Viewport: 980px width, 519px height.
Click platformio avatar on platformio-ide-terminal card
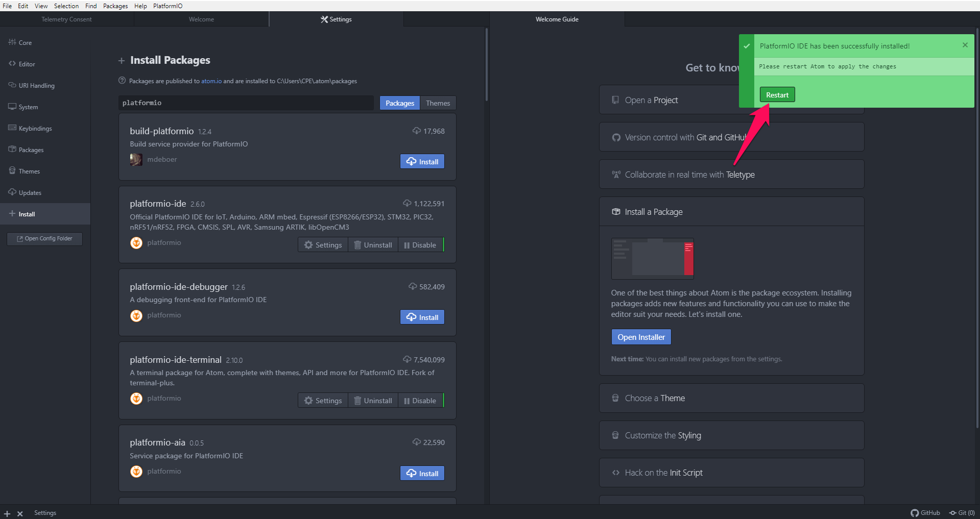pos(136,399)
